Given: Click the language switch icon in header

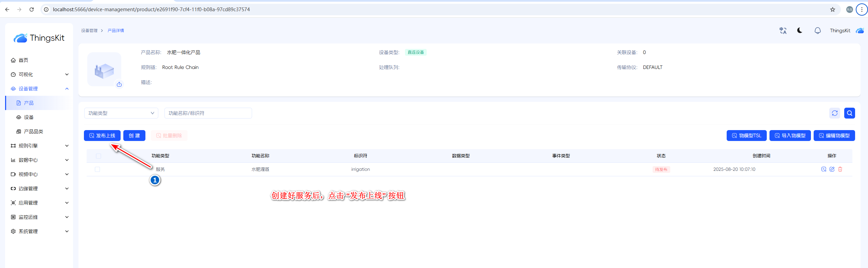Looking at the screenshot, I should pyautogui.click(x=783, y=31).
